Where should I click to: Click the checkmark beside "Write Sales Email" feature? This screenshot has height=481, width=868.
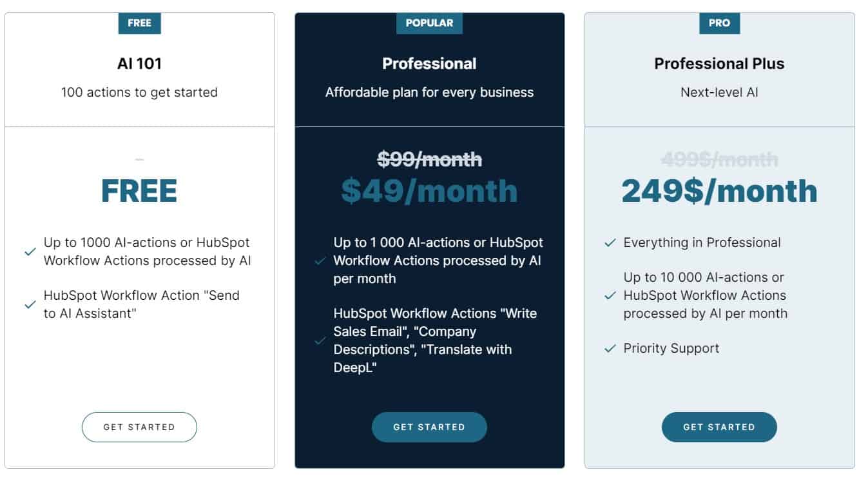coord(319,340)
